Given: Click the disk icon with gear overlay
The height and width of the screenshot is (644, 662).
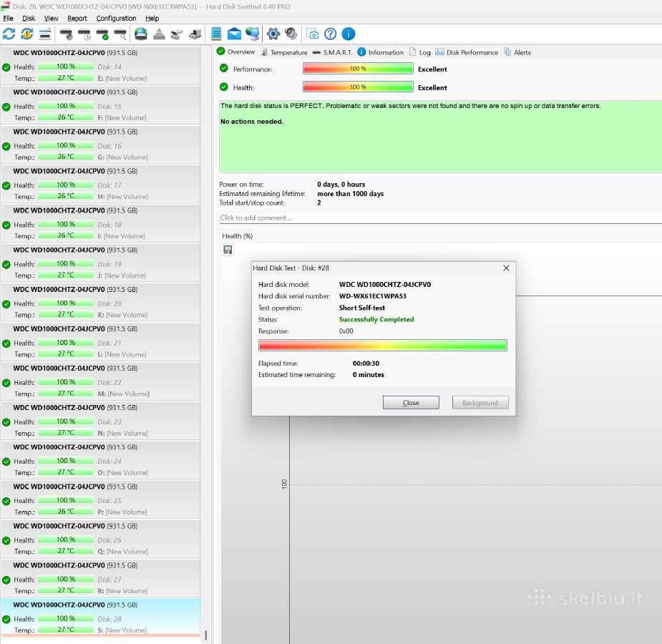Looking at the screenshot, I should 66,34.
